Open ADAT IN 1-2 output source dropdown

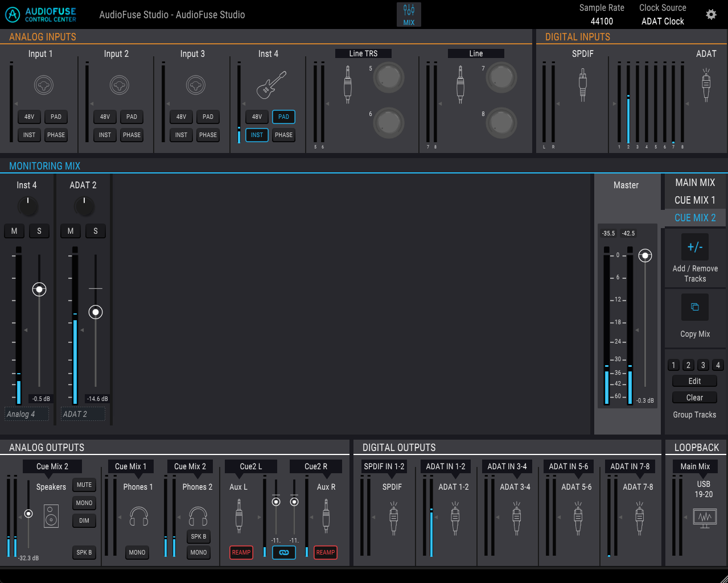point(446,466)
